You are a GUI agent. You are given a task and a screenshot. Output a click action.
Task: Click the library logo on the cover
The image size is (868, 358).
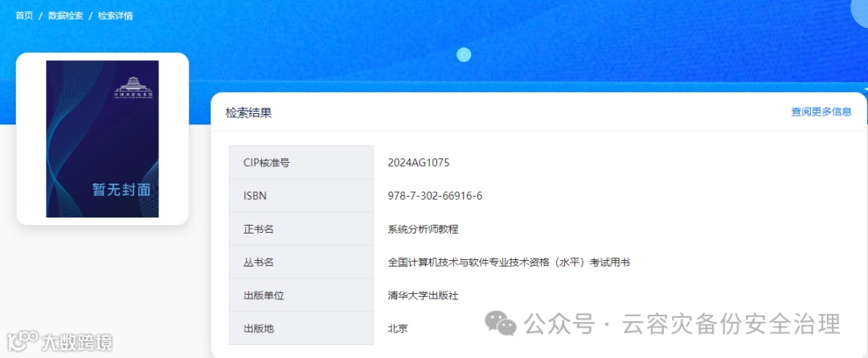coord(133,88)
